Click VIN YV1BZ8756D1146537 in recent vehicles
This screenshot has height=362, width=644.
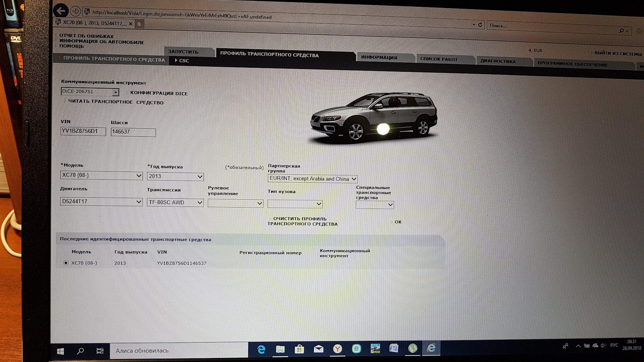[x=182, y=263]
